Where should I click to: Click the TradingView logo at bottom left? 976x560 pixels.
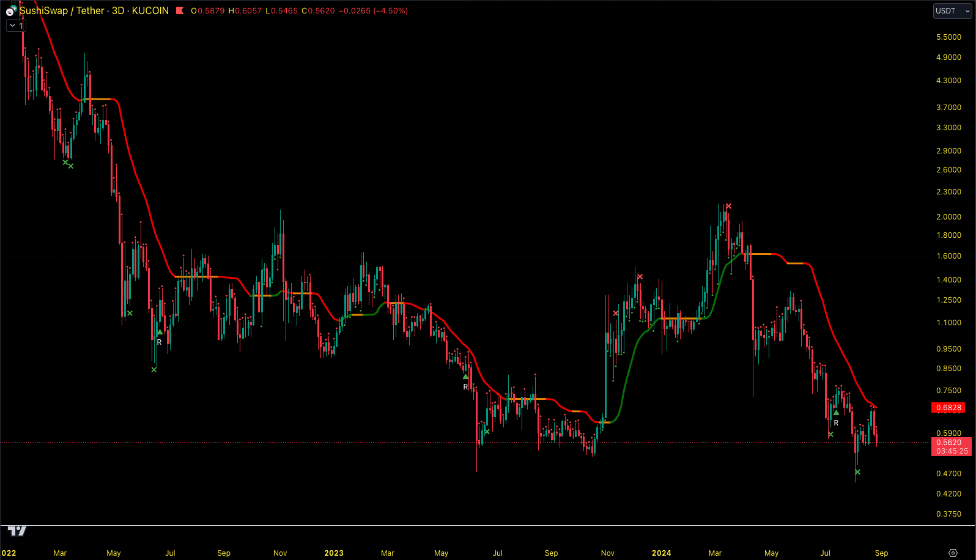coord(17,531)
